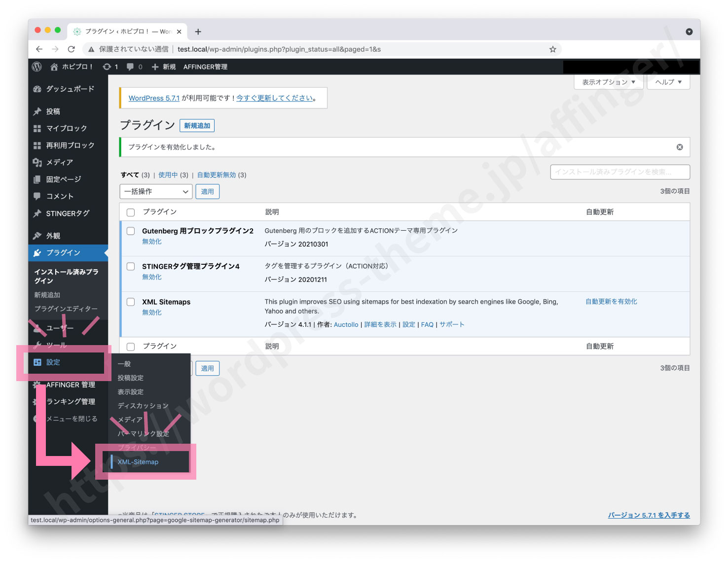Image resolution: width=728 pixels, height=562 pixels.
Task: Dismiss the プラグインを有効化しました notice
Action: pyautogui.click(x=680, y=147)
